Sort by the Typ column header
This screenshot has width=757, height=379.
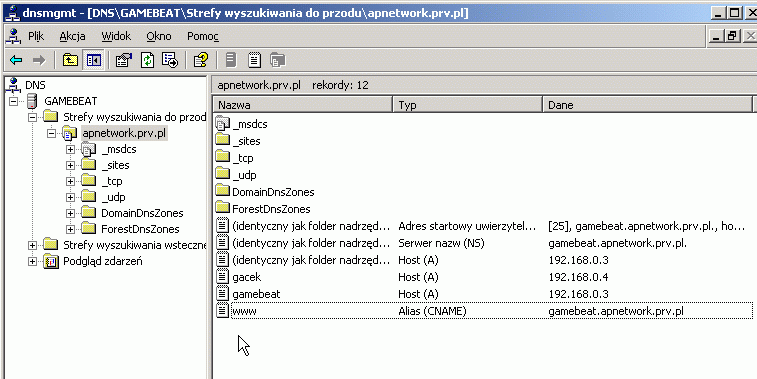(x=467, y=105)
